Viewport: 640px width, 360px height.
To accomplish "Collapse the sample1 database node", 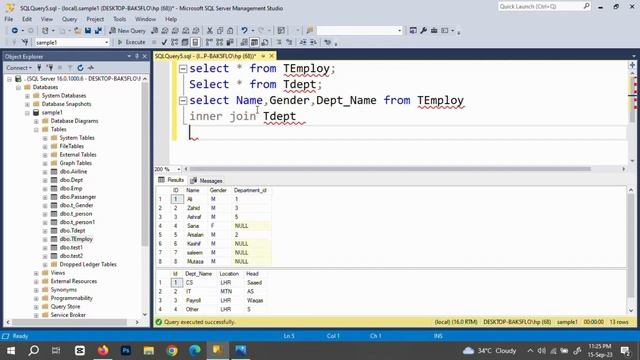I will coord(27,113).
